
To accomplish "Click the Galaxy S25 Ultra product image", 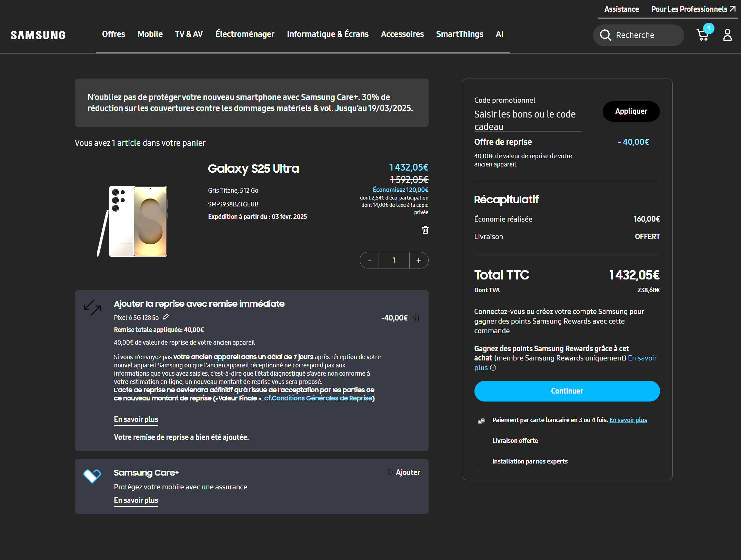I will [132, 221].
